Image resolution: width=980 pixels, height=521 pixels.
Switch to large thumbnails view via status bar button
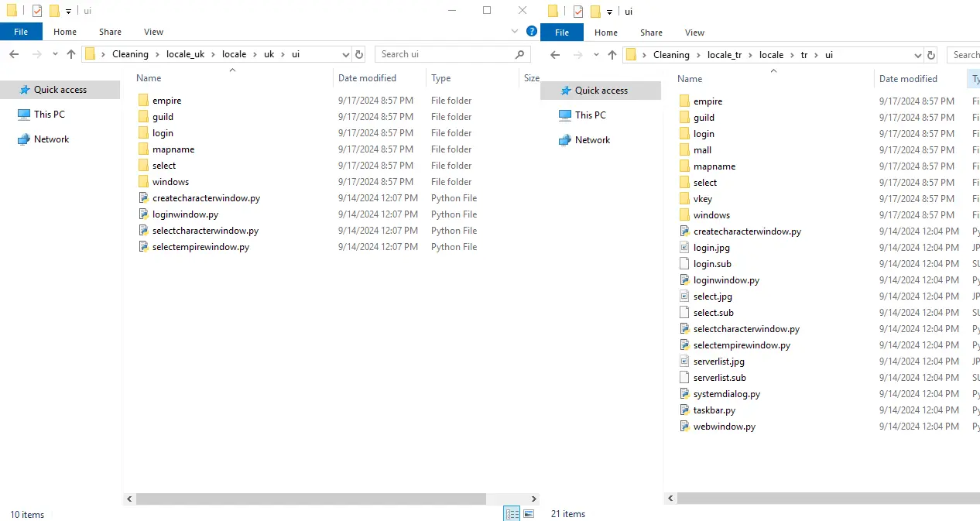click(529, 513)
